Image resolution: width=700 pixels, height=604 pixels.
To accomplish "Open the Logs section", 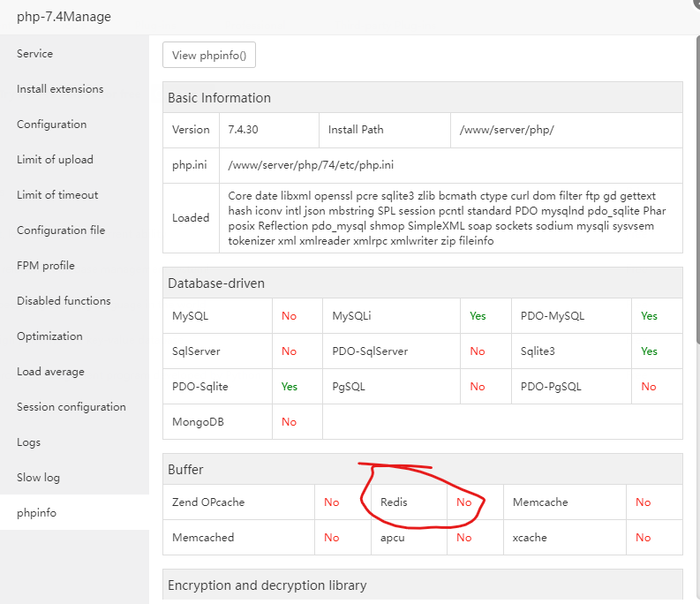I will pos(29,442).
